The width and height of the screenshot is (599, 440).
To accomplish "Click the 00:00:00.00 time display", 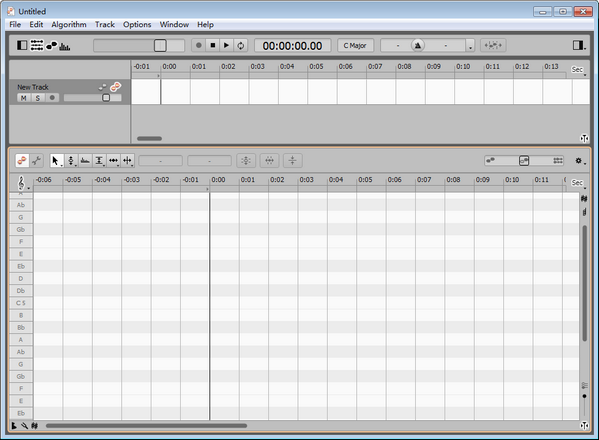I will 292,46.
